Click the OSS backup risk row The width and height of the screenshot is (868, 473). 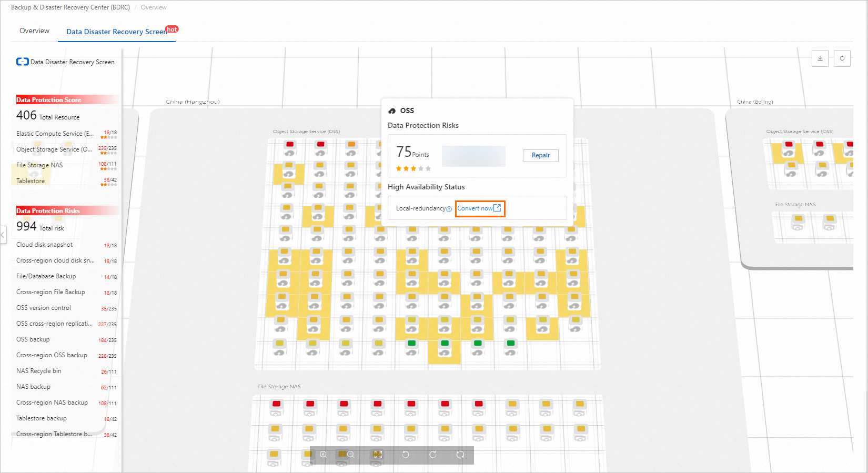[66, 340]
